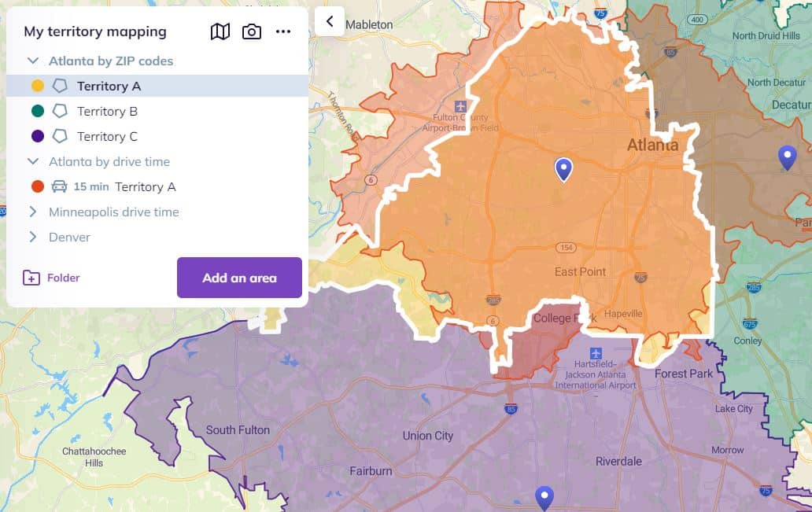
Task: Select the Territory C list item
Action: click(107, 136)
